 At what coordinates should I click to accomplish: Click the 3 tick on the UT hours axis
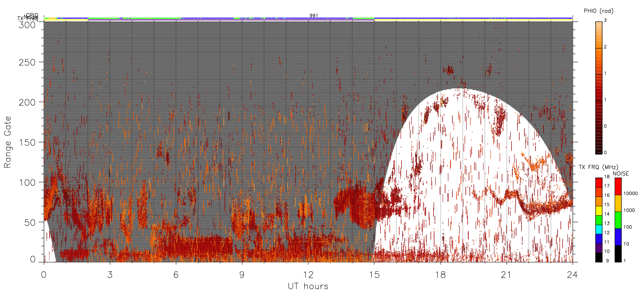coord(110,274)
